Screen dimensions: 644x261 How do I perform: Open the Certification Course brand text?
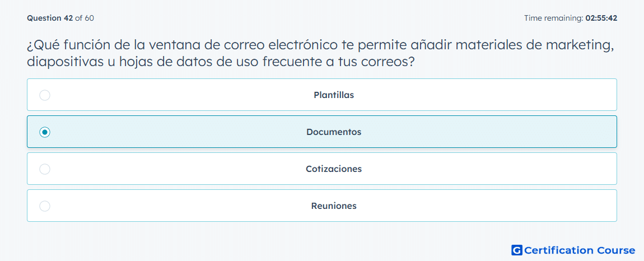(x=580, y=250)
